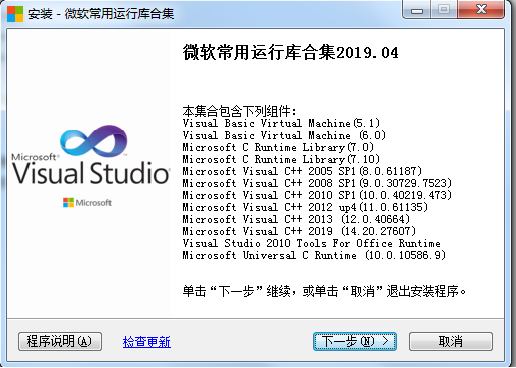Click the Visual C++ 2005 SP1 line
This screenshot has width=516, height=368.
(302, 171)
